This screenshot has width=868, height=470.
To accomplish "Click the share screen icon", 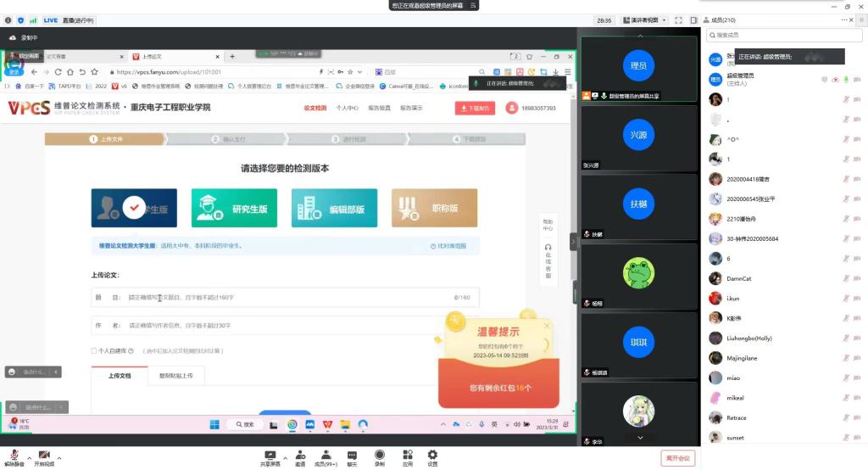I will 270,456.
